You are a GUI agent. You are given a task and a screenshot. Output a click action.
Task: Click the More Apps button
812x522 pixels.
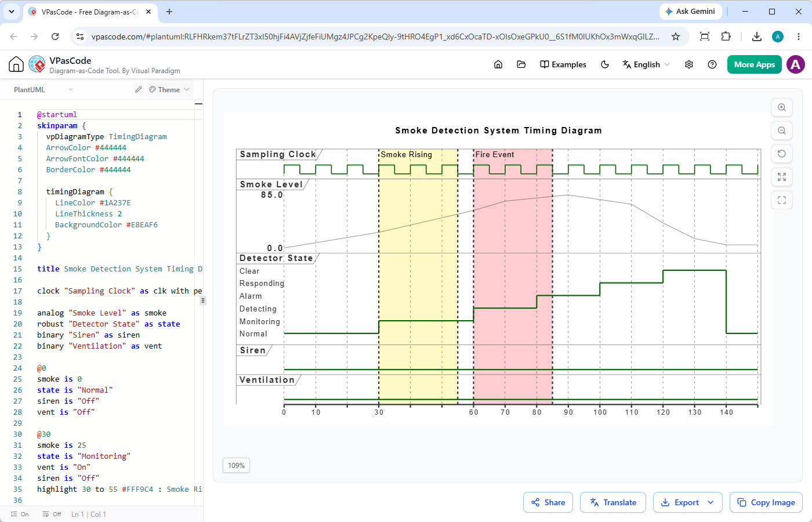(x=755, y=64)
